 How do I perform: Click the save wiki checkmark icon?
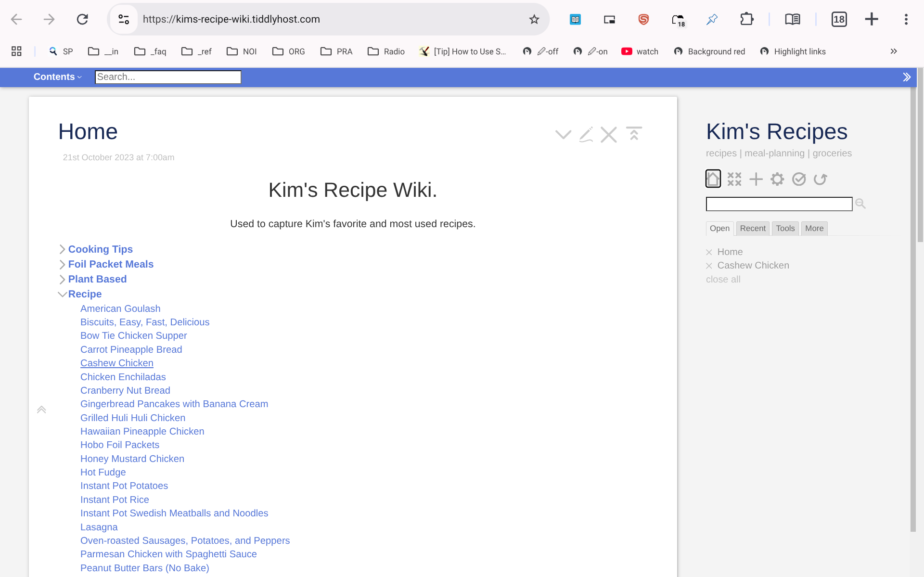click(799, 179)
